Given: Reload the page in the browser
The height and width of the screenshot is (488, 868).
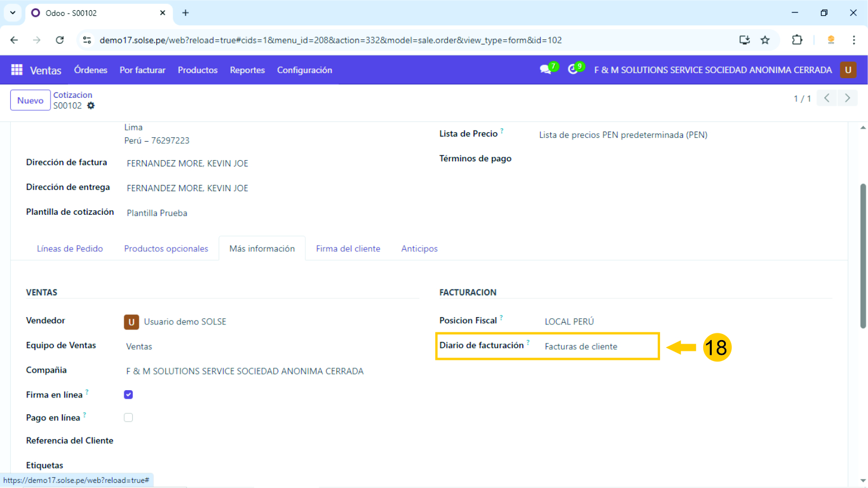Looking at the screenshot, I should [60, 40].
